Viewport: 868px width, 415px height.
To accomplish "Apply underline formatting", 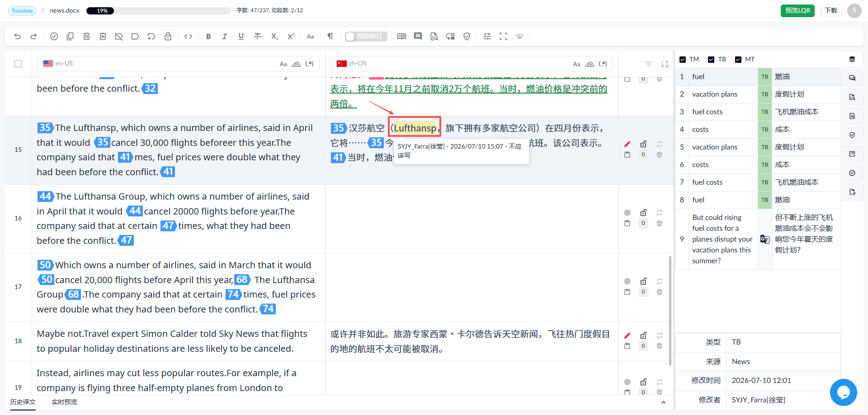I will click(x=241, y=37).
